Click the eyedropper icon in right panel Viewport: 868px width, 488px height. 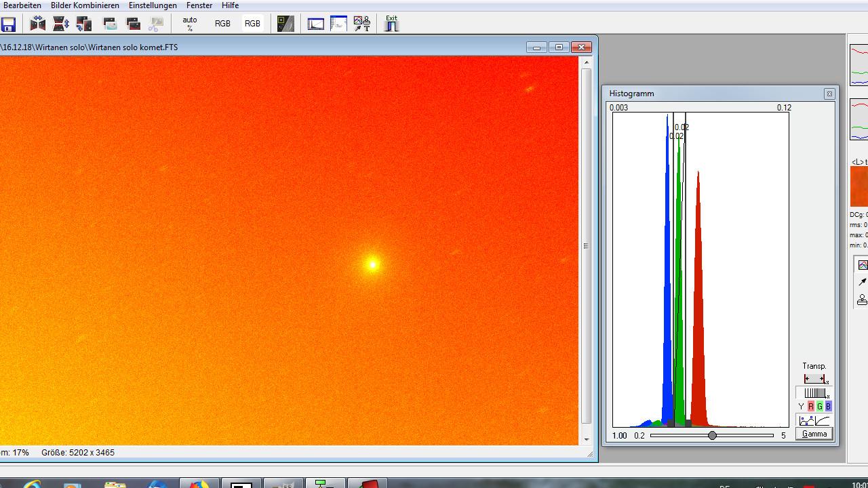coord(862,282)
